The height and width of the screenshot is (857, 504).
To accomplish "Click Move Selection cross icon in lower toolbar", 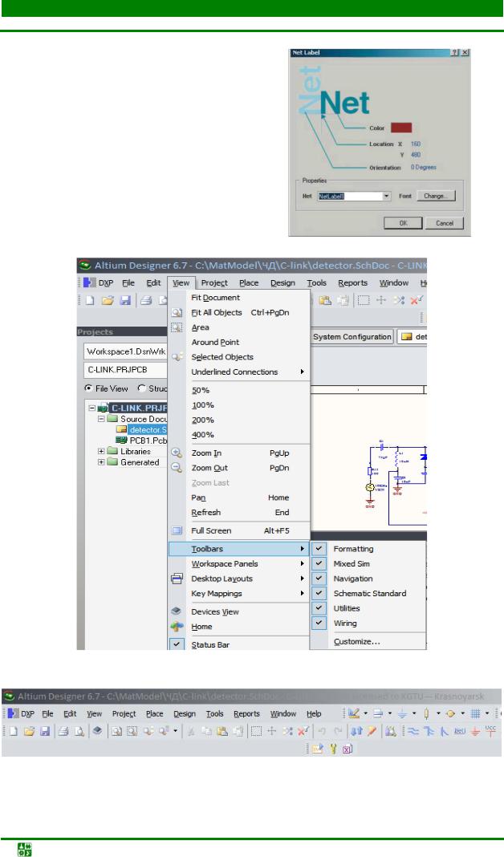I will [272, 731].
